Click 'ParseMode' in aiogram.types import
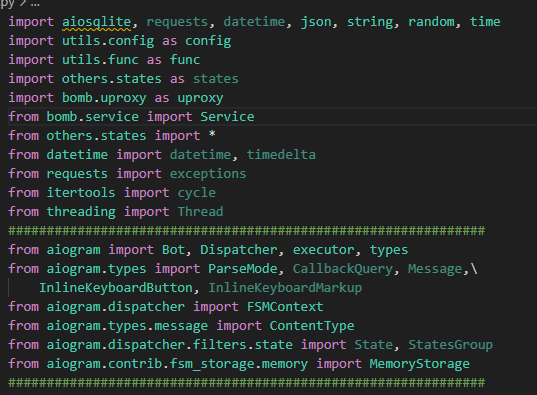This screenshot has width=537, height=395. pos(243,269)
